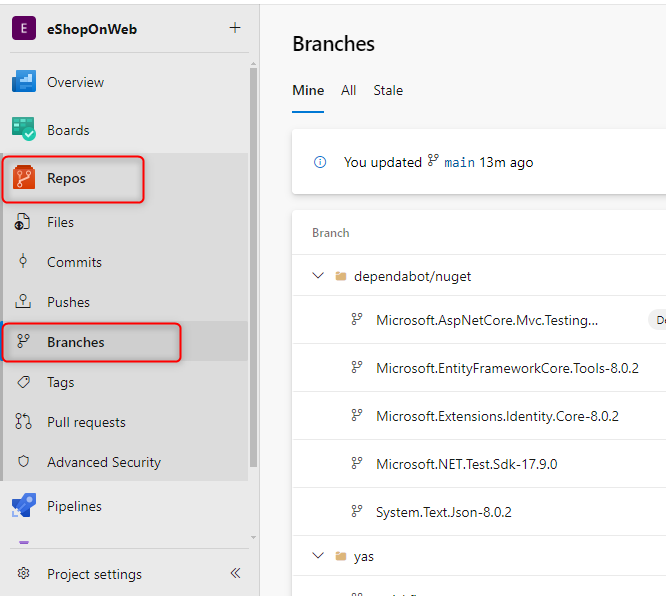Open Advanced Security shield icon
666x596 pixels.
[x=23, y=462]
